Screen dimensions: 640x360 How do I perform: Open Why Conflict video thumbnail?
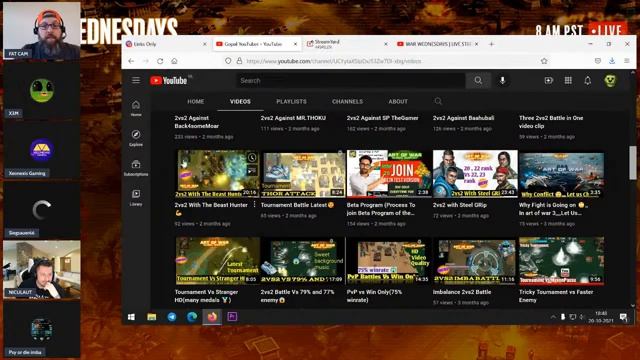tap(562, 174)
